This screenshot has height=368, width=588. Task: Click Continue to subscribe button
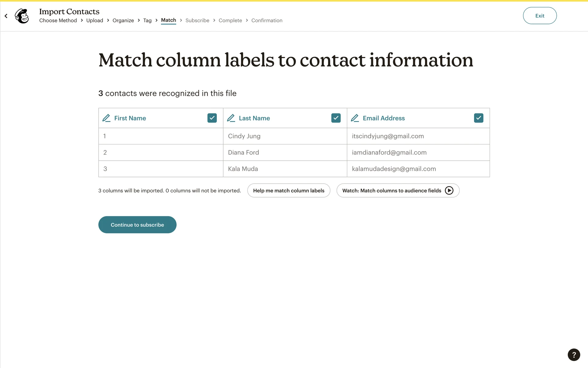click(137, 225)
